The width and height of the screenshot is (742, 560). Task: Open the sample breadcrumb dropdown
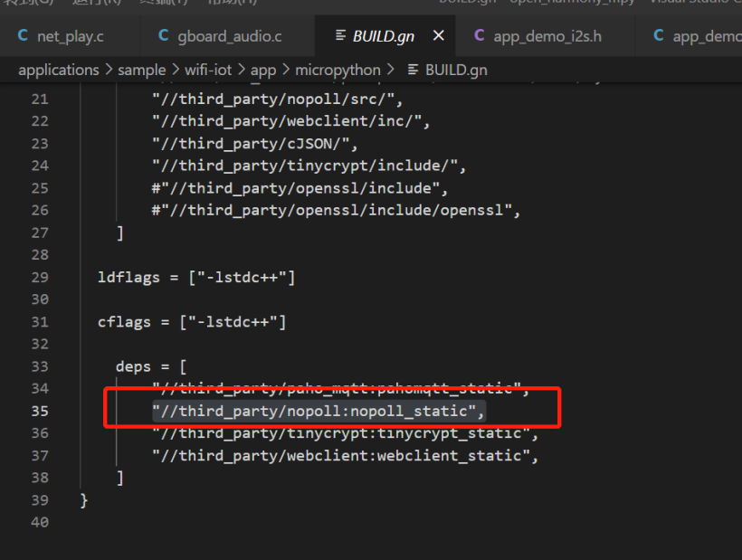142,70
